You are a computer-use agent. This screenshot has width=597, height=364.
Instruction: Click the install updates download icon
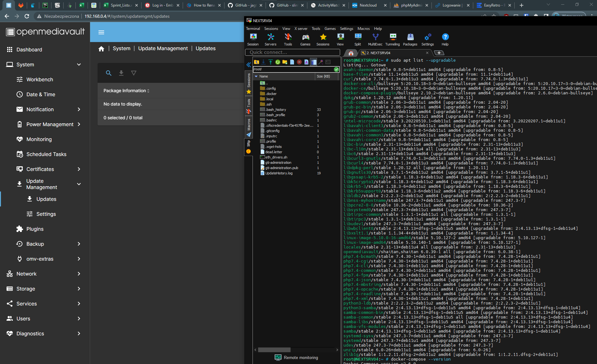point(121,73)
